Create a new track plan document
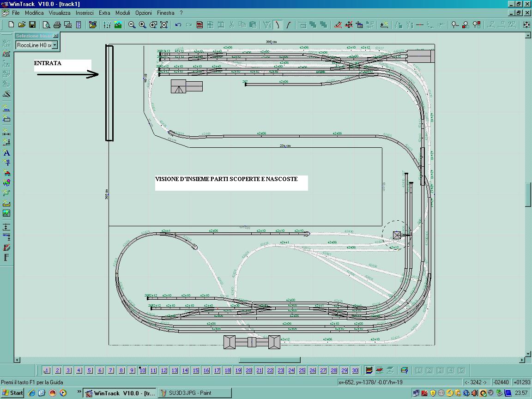The height and width of the screenshot is (399, 532). [x=11, y=25]
